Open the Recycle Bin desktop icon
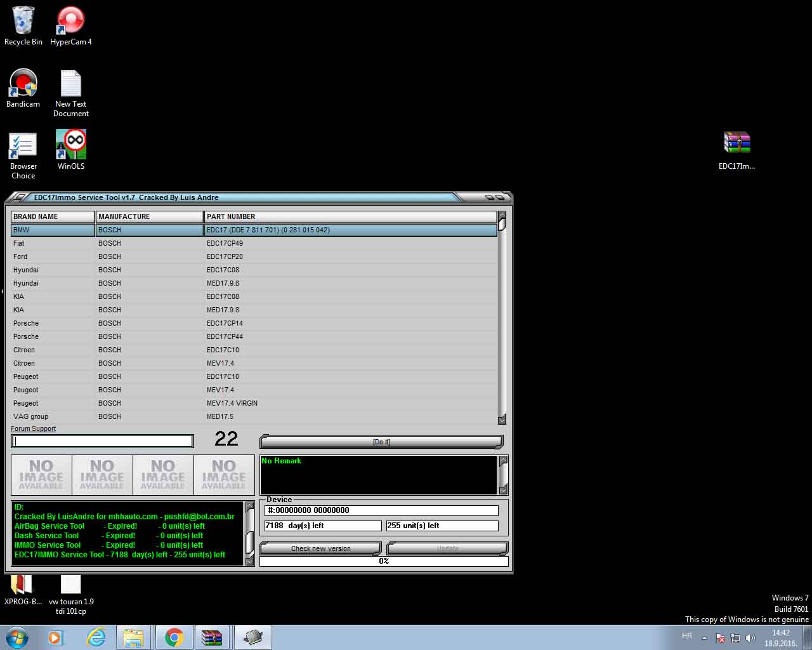The height and width of the screenshot is (650, 812). (x=23, y=26)
